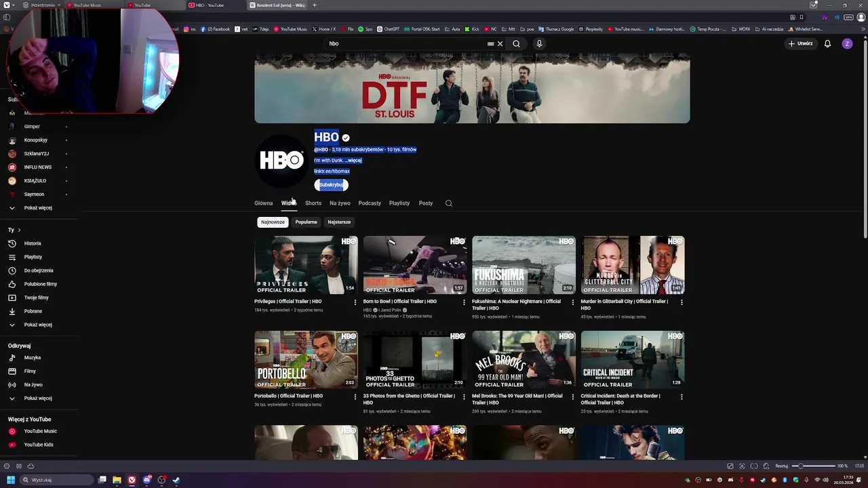Subscribe to HBO with Subskrybuj button

pyautogui.click(x=331, y=185)
